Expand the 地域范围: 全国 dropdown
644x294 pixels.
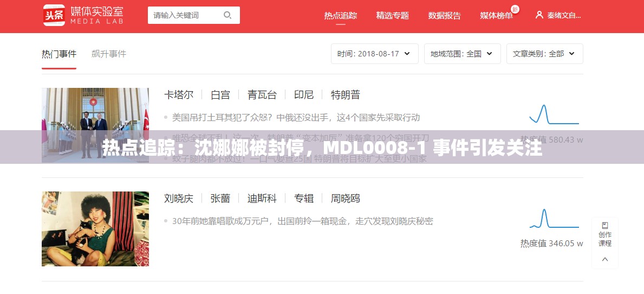coord(463,54)
